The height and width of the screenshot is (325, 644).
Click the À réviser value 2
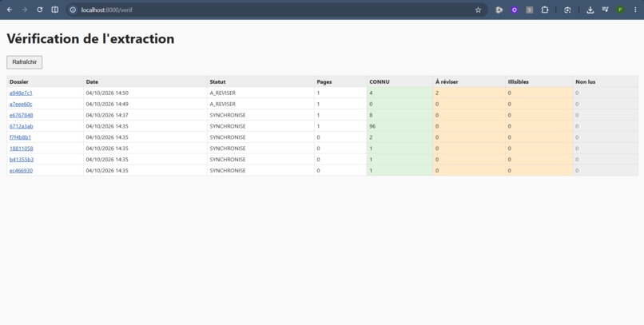pos(437,93)
